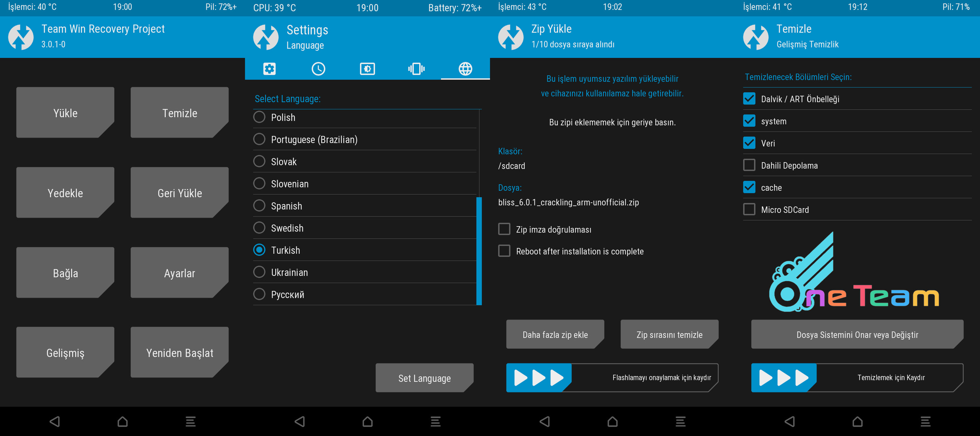The width and height of the screenshot is (980, 436).
Task: Click the language list scrollbar
Action: pyautogui.click(x=479, y=251)
